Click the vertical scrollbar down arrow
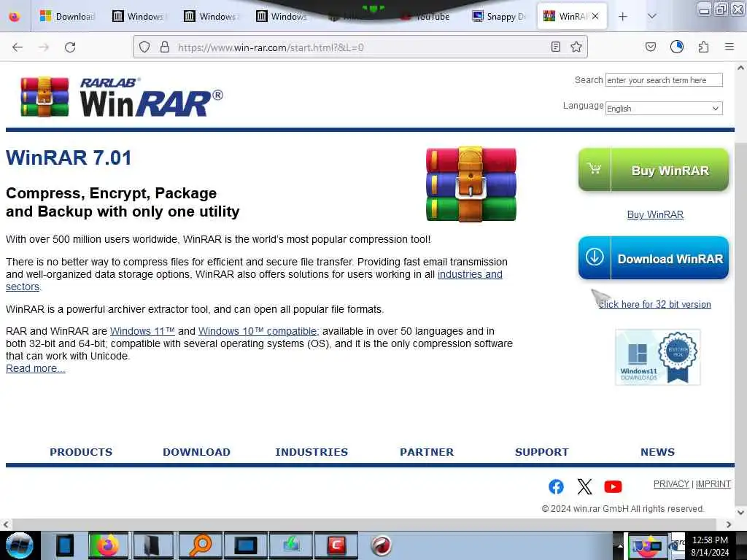The height and width of the screenshot is (560, 747). tap(741, 513)
